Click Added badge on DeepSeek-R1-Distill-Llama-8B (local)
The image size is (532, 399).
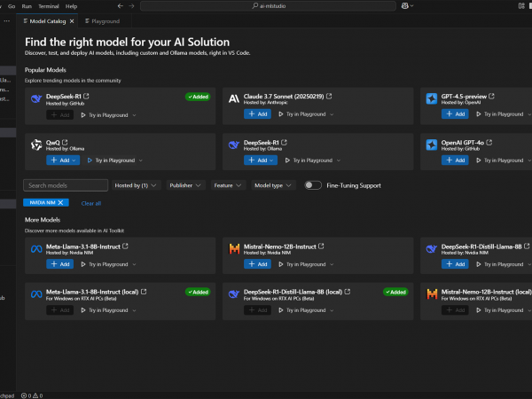(x=395, y=292)
